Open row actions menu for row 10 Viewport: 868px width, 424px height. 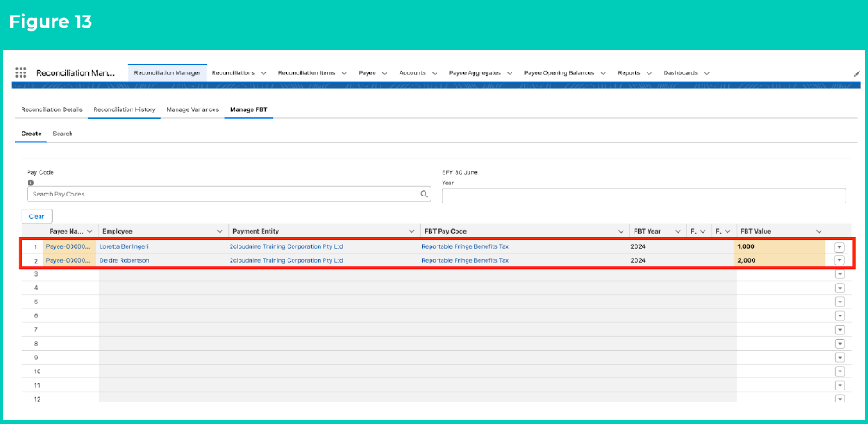(840, 371)
